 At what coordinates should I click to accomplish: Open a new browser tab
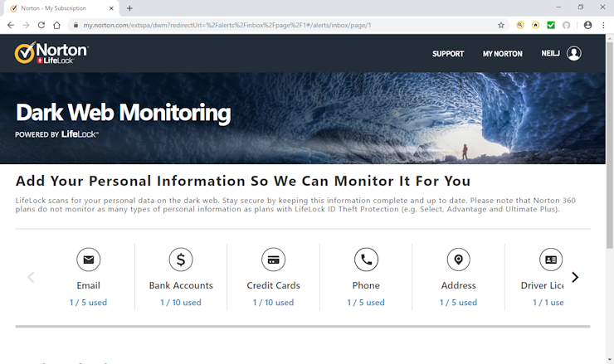coord(129,8)
